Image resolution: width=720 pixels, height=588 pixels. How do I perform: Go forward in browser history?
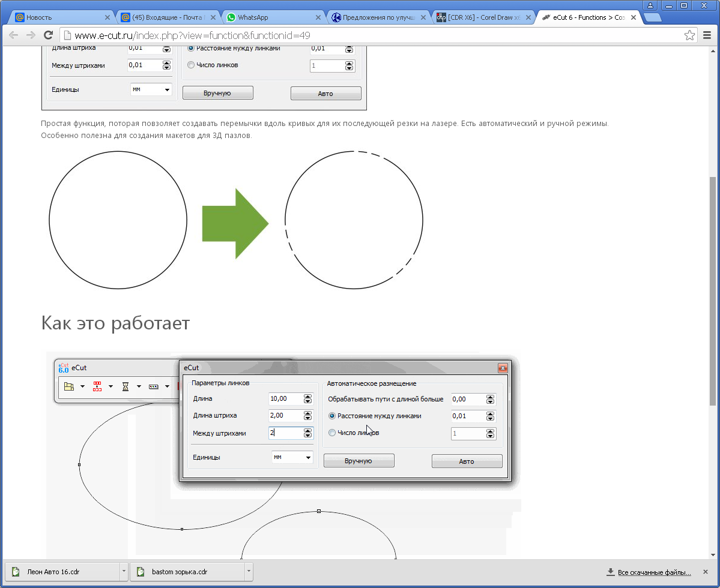tap(31, 35)
